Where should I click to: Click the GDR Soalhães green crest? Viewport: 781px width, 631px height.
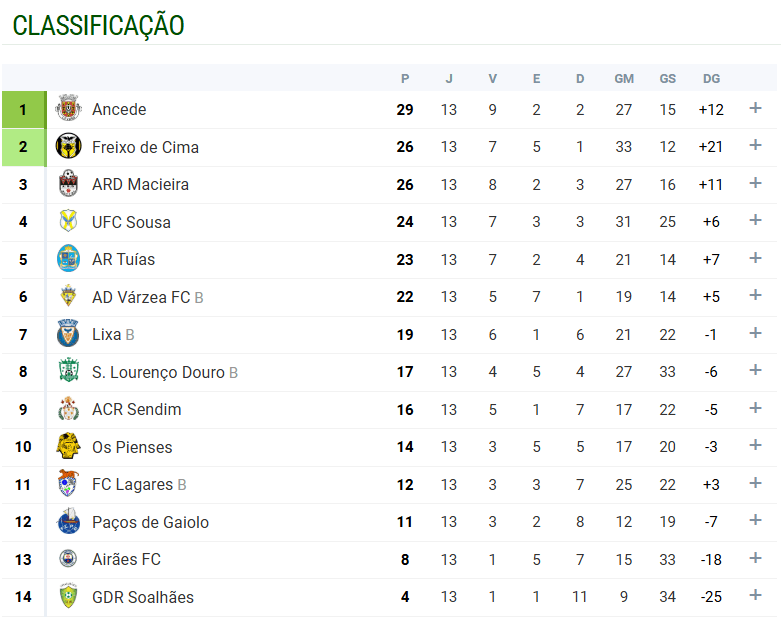68,597
